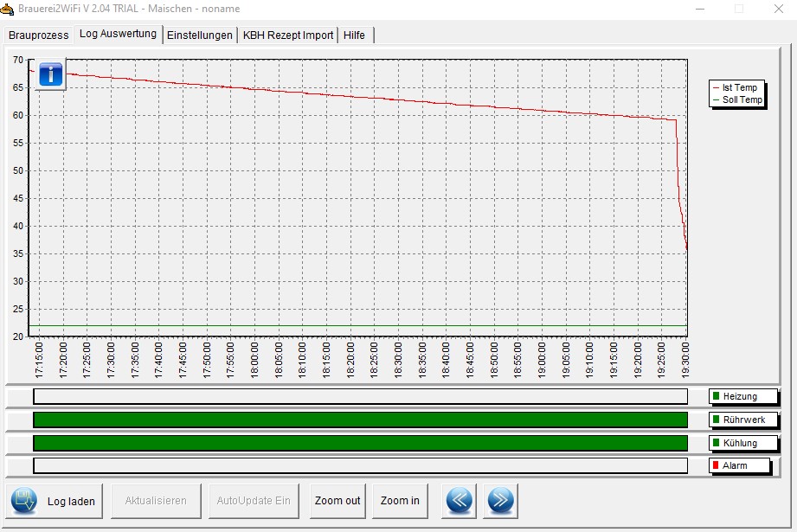Go to the Hilfe tab
797x532 pixels.
(354, 35)
